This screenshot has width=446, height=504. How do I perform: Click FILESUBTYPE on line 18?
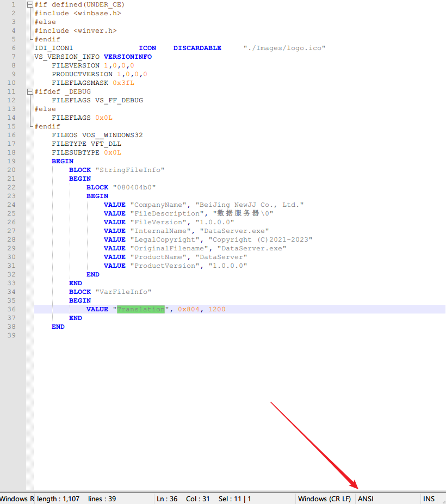click(76, 152)
